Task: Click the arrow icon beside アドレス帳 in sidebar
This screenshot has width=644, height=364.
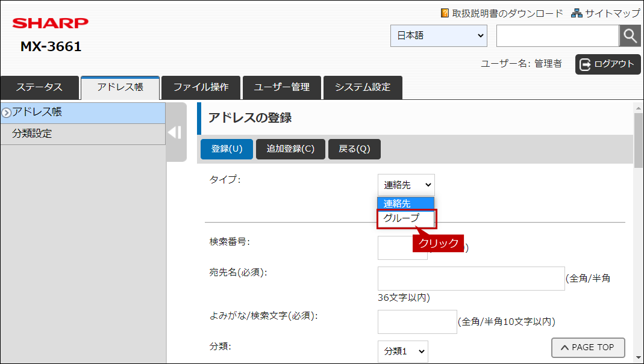Action: tap(6, 113)
